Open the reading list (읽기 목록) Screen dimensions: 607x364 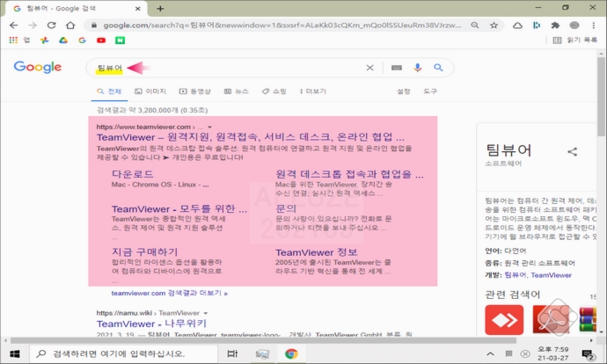point(574,40)
